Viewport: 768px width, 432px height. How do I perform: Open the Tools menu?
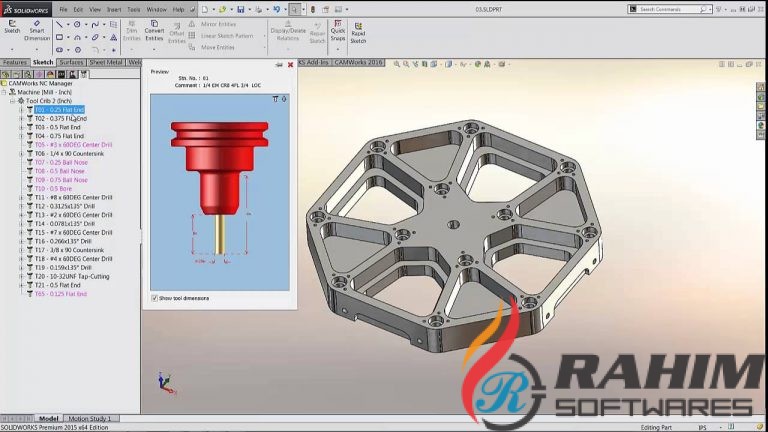134,9
